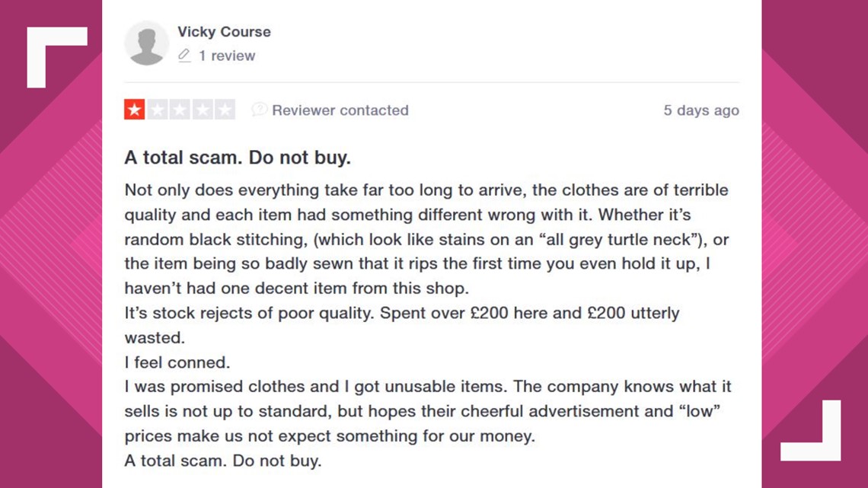Click the final line 'A total scam. Do not buy.'
This screenshot has height=488, width=868.
click(222, 461)
